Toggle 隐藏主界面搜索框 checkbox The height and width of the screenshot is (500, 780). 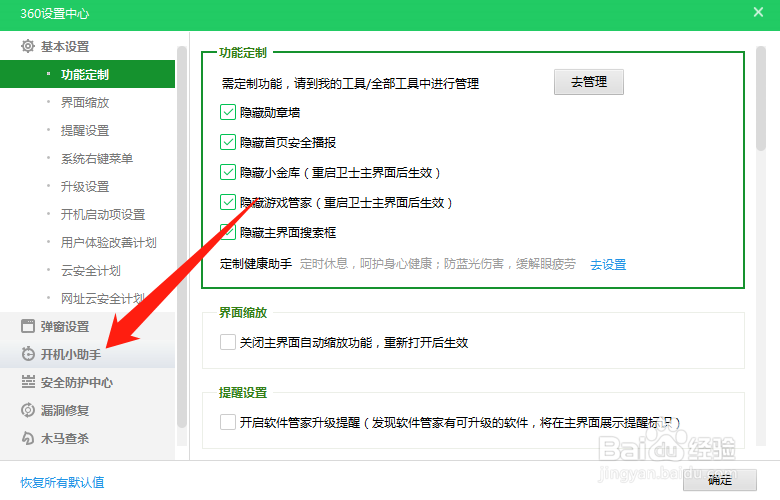228,232
